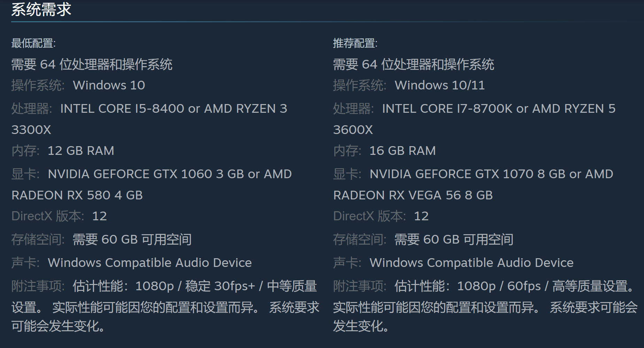Click the 声卡 label in recommended column
The image size is (644, 348).
347,263
